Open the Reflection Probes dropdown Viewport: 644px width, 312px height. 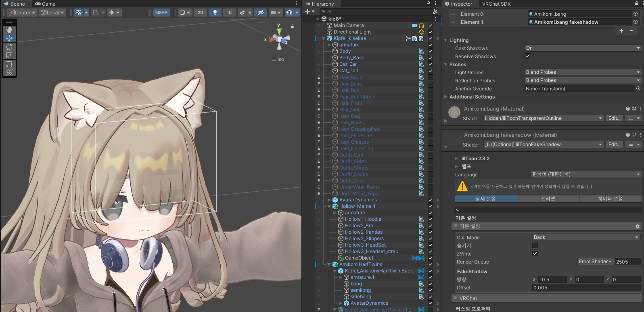(x=583, y=80)
